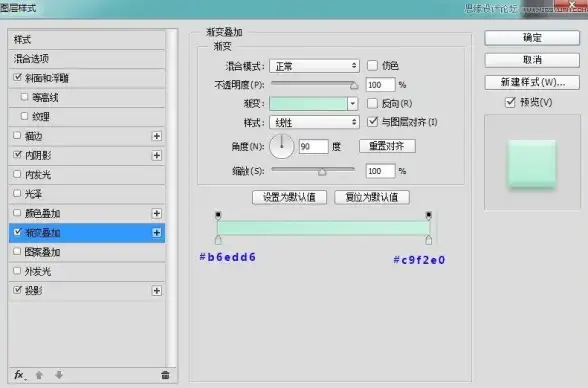Select 图案叠加 row label
Screen dimensions: 588x388
(42, 252)
